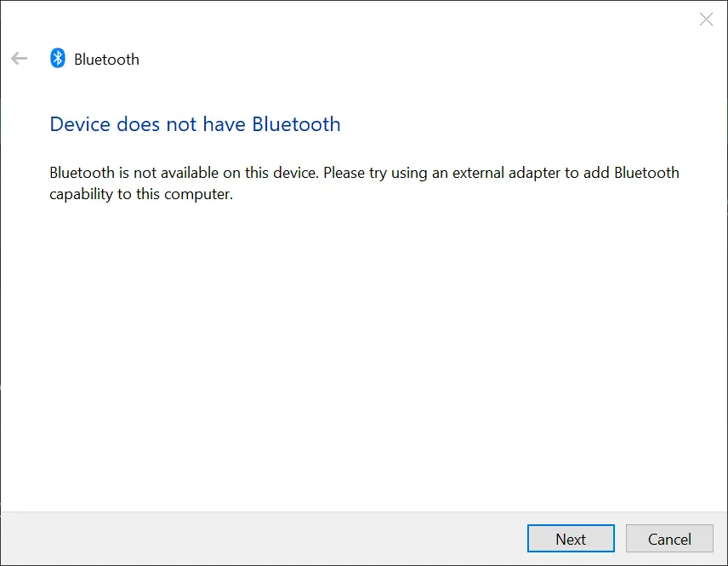Click the blue Bluetooth logo icon
Screen dimensions: 728x566
58,58
